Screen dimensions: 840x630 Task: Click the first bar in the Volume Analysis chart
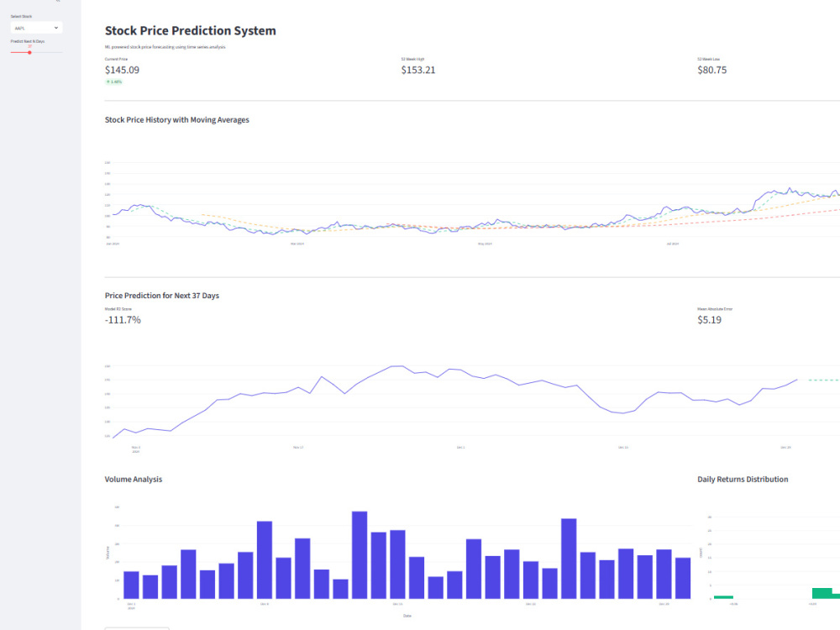pyautogui.click(x=131, y=585)
